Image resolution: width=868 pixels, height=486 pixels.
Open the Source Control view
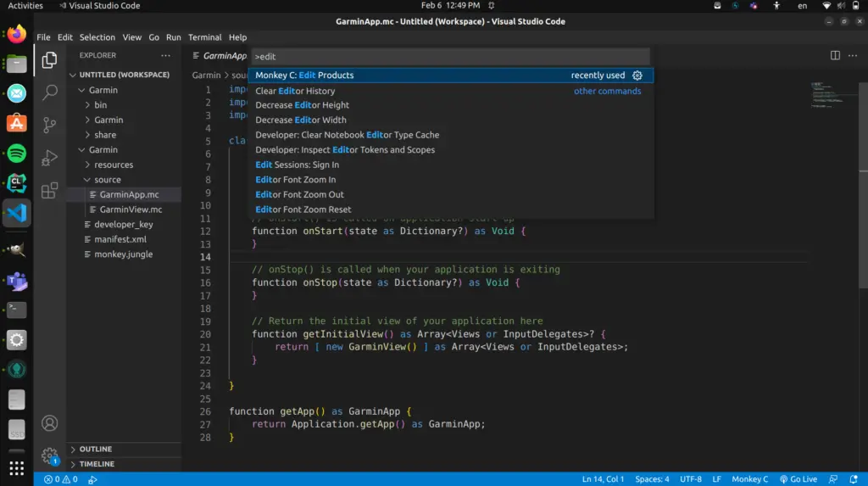click(49, 125)
